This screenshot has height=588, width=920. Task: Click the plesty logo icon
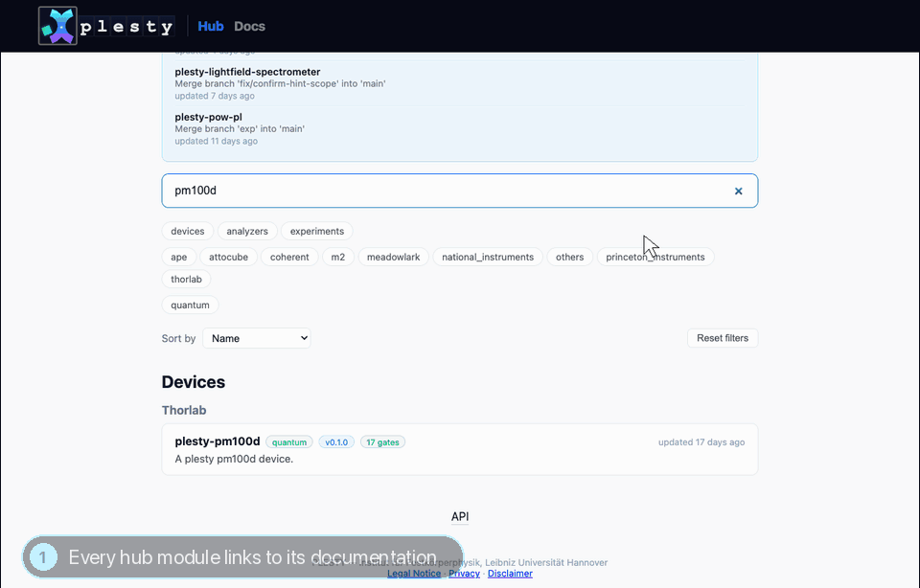[57, 26]
